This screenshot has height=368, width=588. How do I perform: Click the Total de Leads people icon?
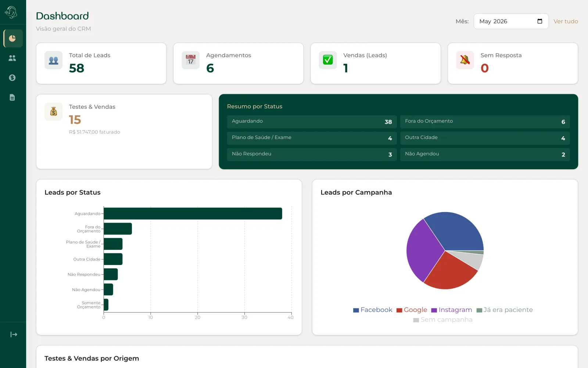54,60
